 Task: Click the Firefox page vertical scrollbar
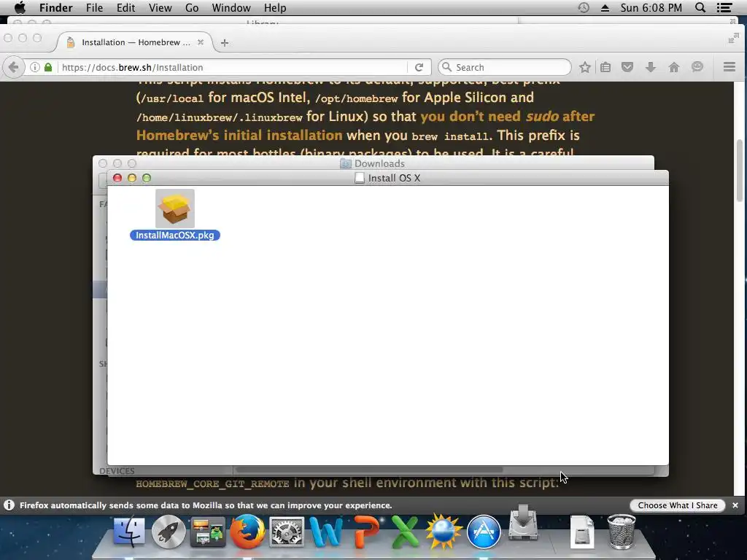(x=740, y=171)
